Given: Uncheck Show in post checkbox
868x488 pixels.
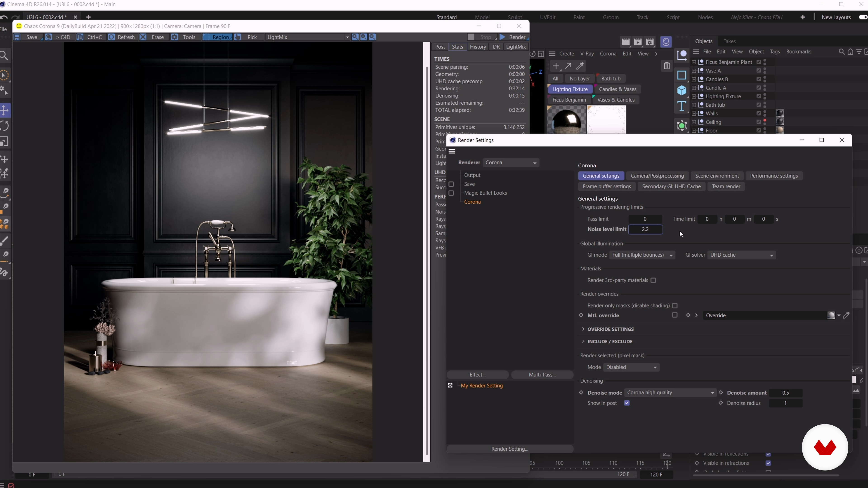Looking at the screenshot, I should pyautogui.click(x=627, y=403).
